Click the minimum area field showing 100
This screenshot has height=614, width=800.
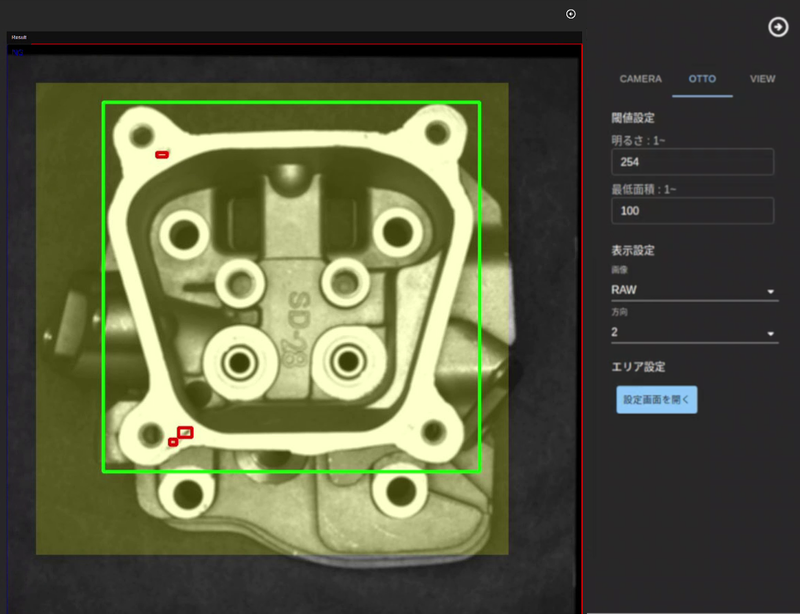tap(692, 211)
